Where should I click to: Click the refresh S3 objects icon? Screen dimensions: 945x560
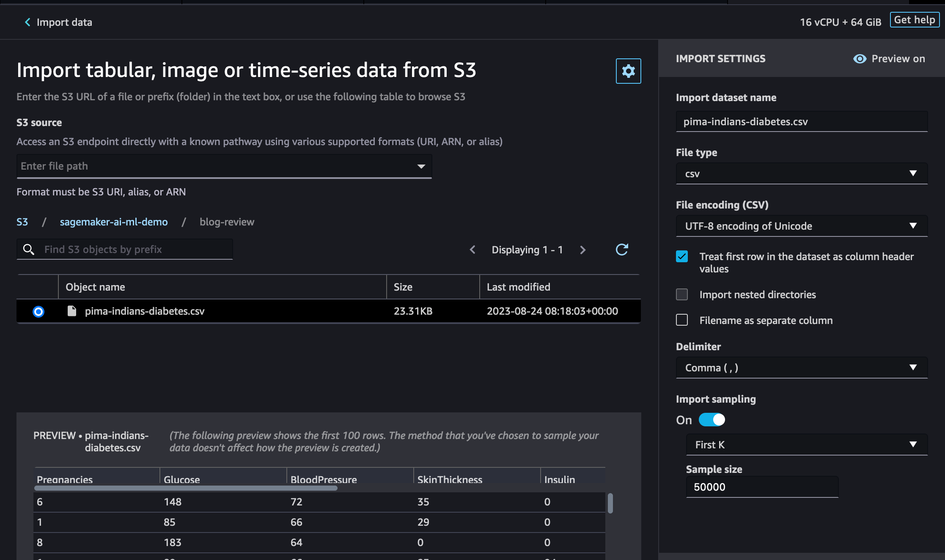[x=621, y=250]
